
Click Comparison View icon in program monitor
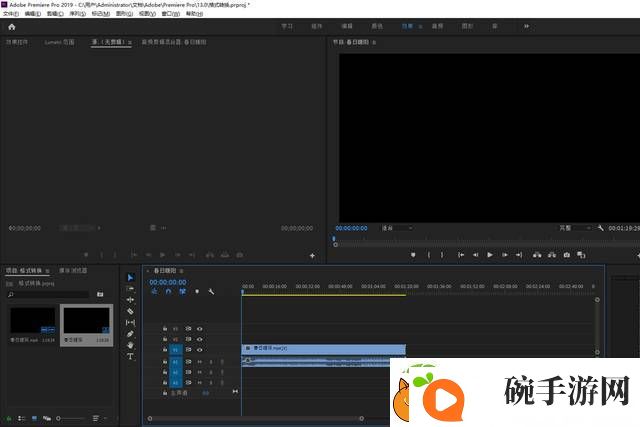coord(581,255)
